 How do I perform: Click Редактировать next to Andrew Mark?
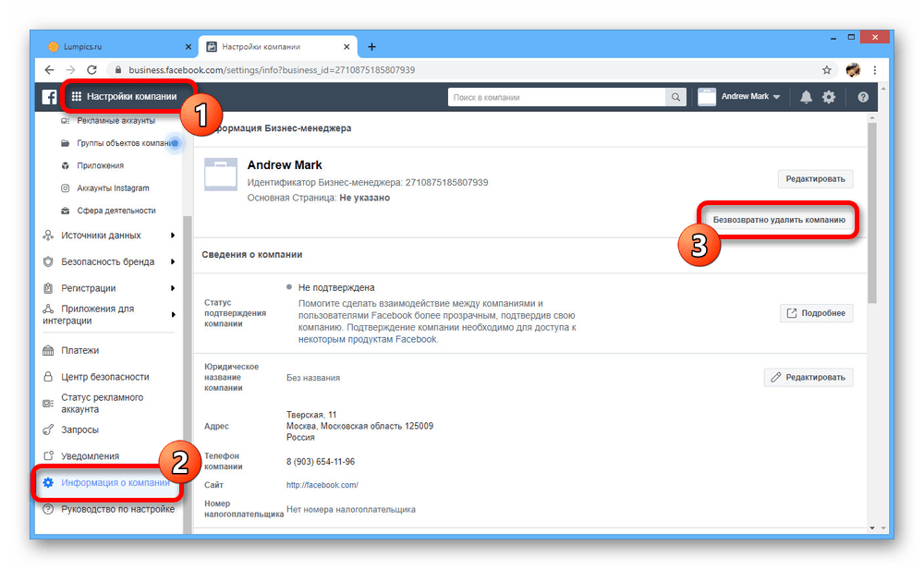tap(815, 179)
